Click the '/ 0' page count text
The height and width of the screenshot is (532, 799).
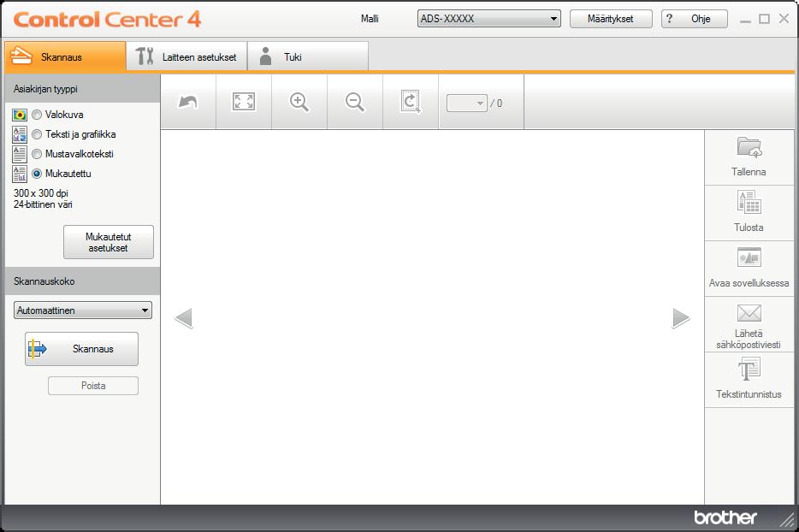[x=496, y=103]
